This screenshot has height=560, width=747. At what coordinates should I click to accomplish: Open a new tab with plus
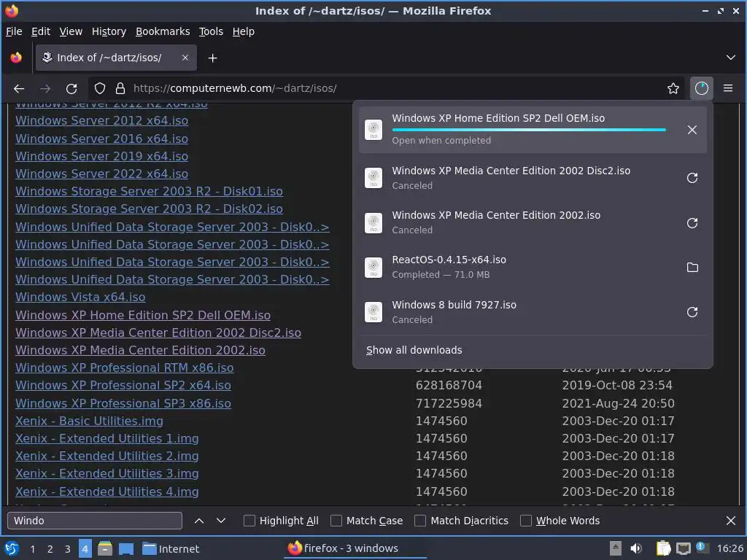212,58
